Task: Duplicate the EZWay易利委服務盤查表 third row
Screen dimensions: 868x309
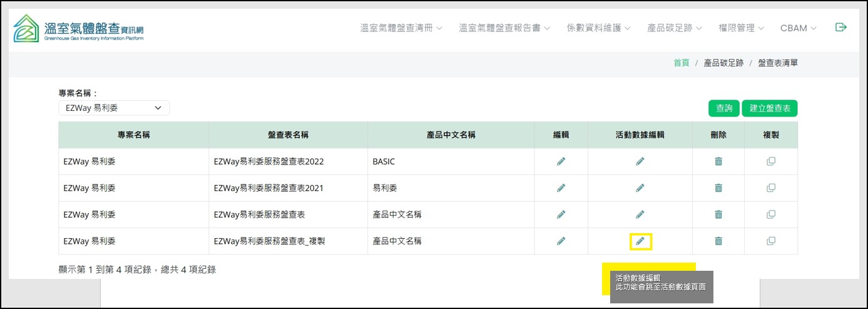Action: point(771,214)
